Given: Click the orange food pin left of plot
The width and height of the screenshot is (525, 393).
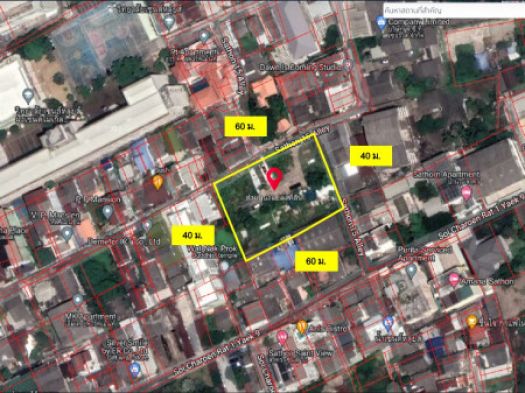Looking at the screenshot, I should [158, 182].
